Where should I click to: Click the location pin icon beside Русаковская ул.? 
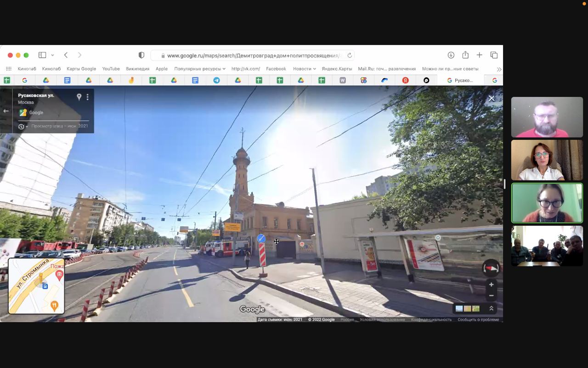[79, 97]
